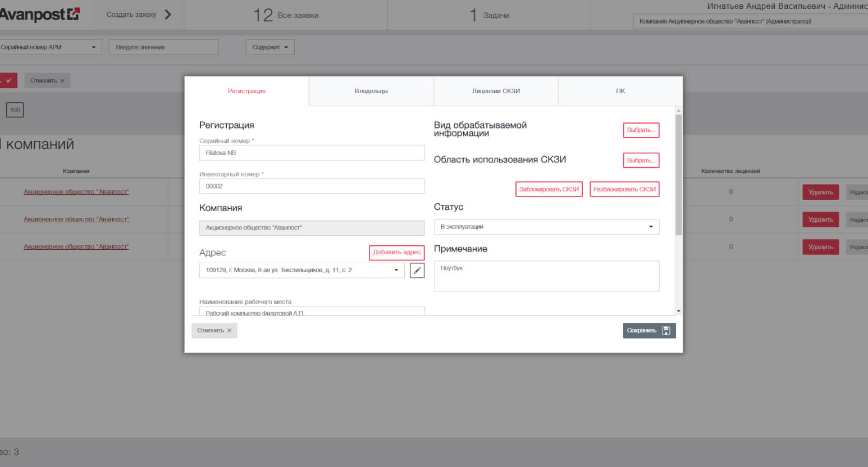Click the X icon on dialog Отменить button
The width and height of the screenshot is (868, 467).
point(229,331)
